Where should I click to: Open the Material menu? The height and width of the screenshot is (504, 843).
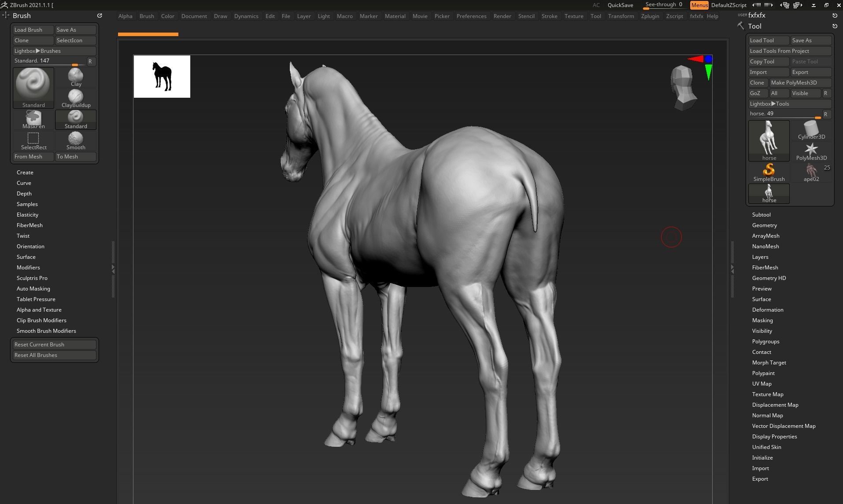point(395,16)
